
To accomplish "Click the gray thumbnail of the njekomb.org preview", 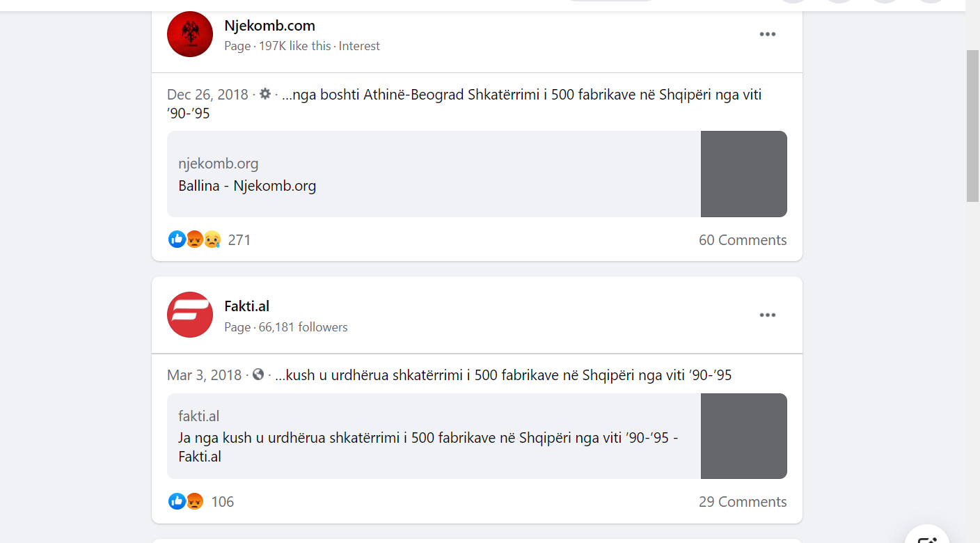I will pos(744,174).
